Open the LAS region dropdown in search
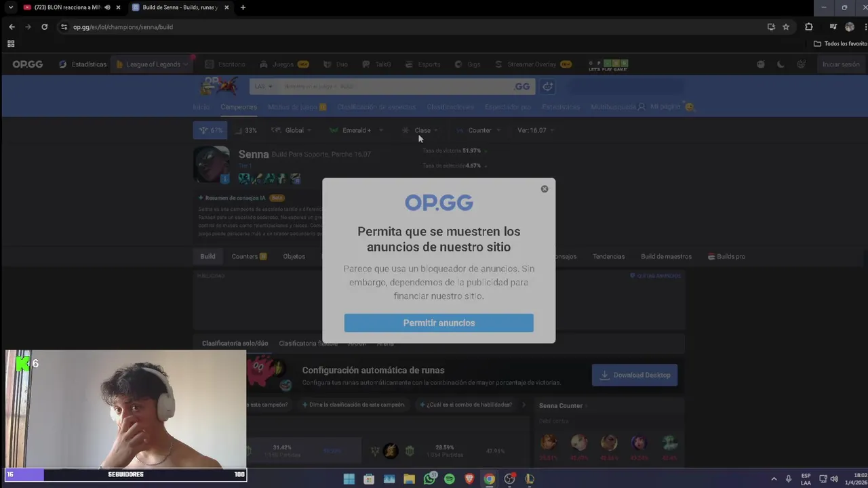 tap(264, 87)
